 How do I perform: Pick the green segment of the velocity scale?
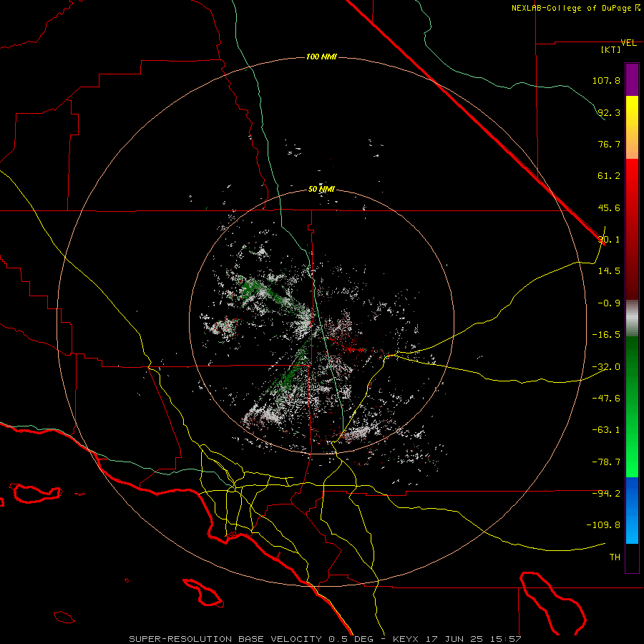pyautogui.click(x=632, y=406)
